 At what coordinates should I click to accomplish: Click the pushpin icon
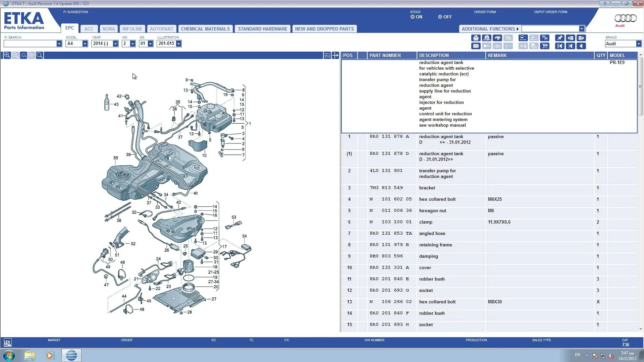click(x=559, y=38)
